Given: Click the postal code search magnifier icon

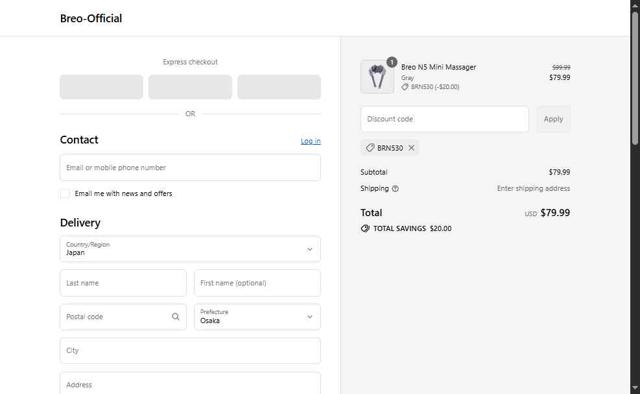Looking at the screenshot, I should (x=176, y=317).
